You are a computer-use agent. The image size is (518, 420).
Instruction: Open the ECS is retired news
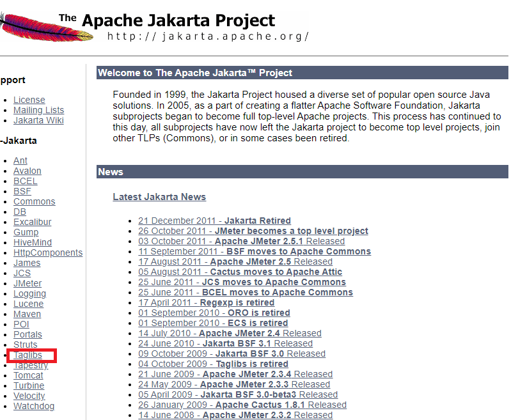pyautogui.click(x=213, y=323)
